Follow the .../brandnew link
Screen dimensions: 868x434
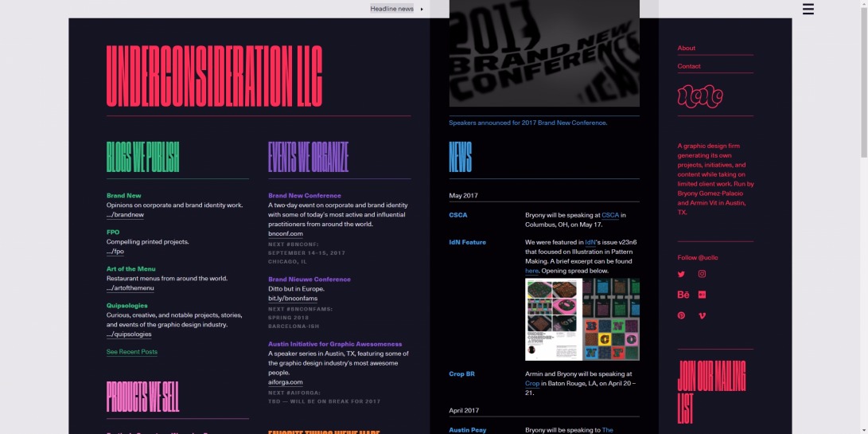click(x=125, y=215)
